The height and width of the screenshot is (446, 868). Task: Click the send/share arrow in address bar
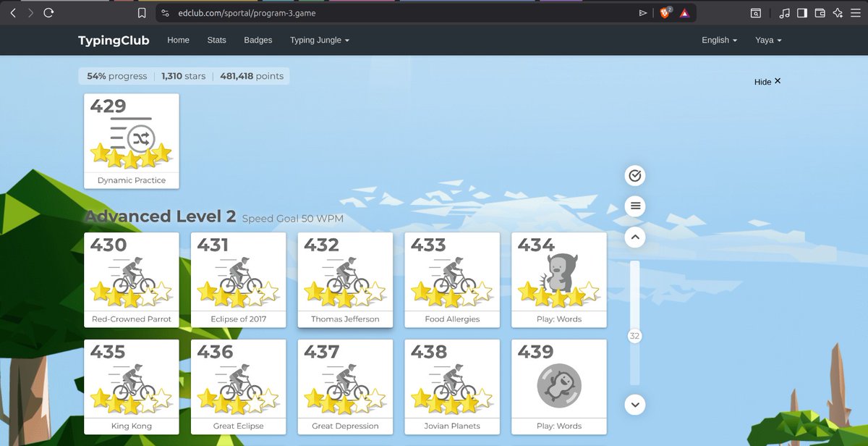[642, 13]
